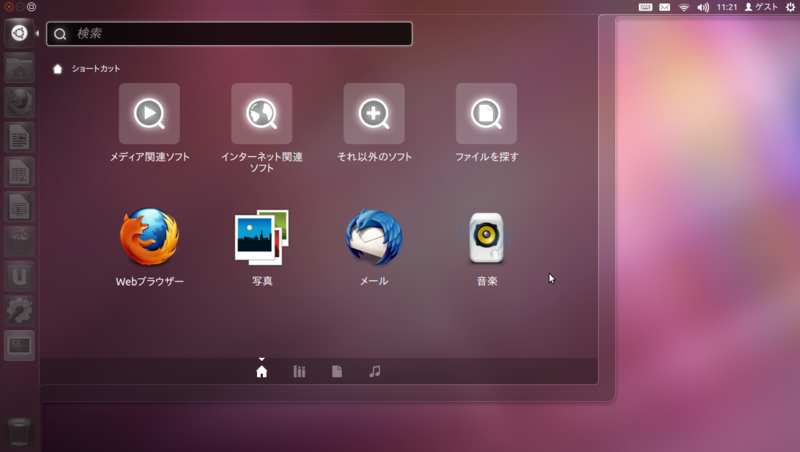Image resolution: width=800 pixels, height=452 pixels.
Task: Maximize the Dash with the top-left button
Action: pos(31,7)
